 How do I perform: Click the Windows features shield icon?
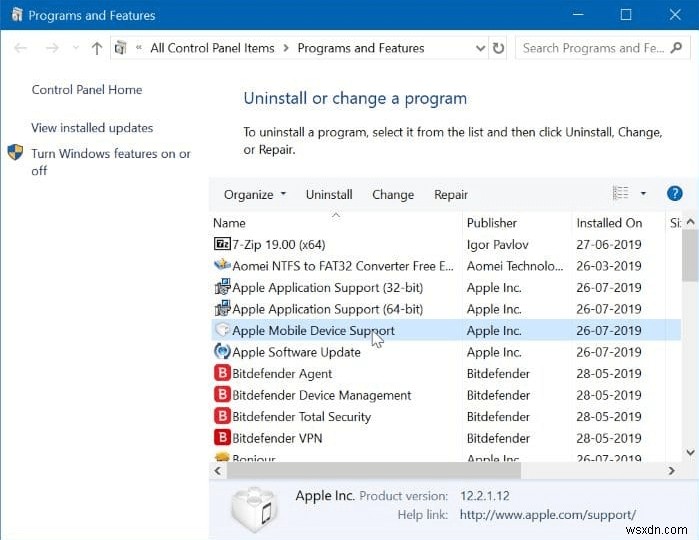point(15,153)
